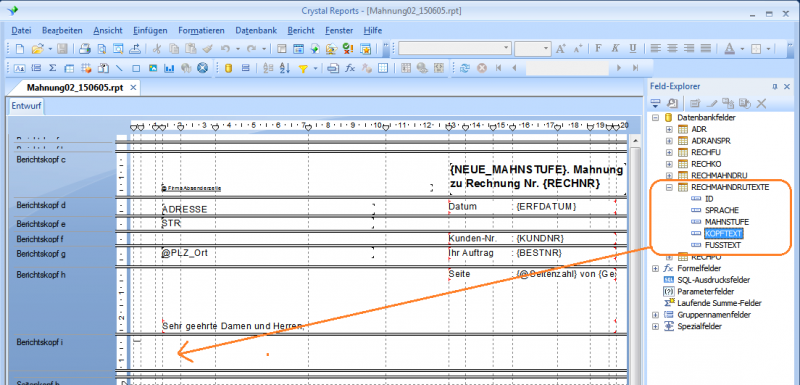Click the Increase Font Size icon

pyautogui.click(x=561, y=49)
